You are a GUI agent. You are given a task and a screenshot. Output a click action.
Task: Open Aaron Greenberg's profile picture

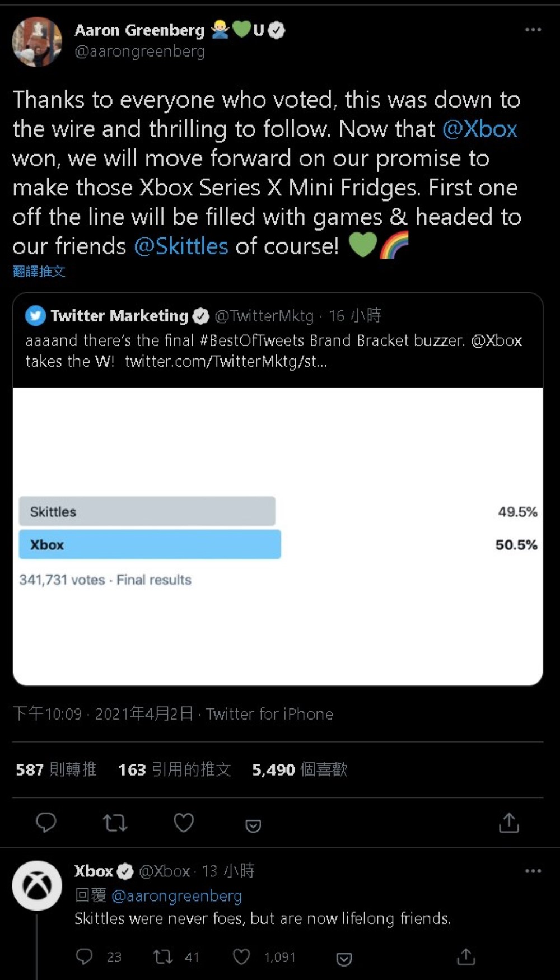[37, 41]
